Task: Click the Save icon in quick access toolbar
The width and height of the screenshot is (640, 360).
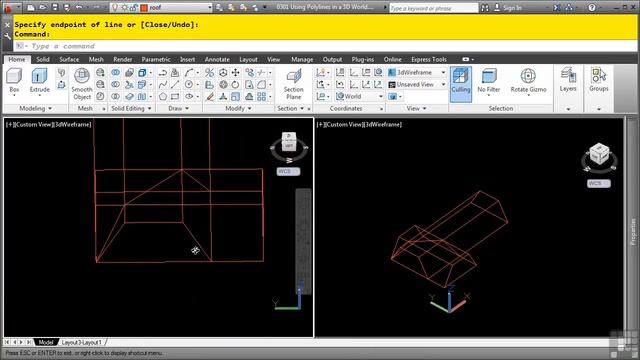Action: 55,7
